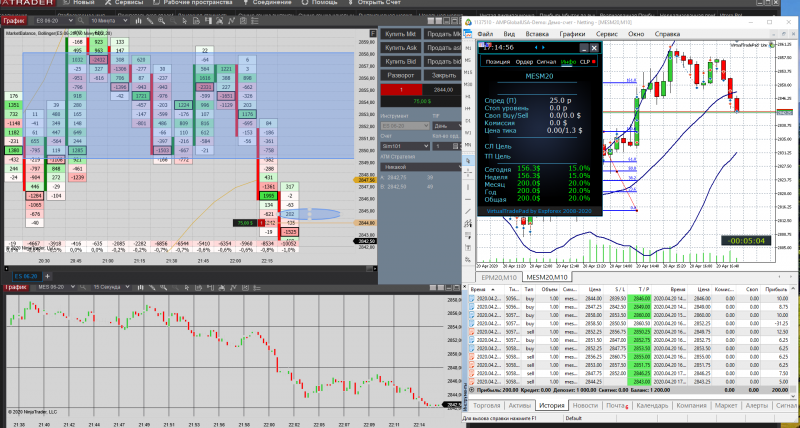Image resolution: width=800 pixels, height=428 pixels.
Task: Open ES 06-20 instrument dropdown in chart toolbar
Action: click(54, 21)
